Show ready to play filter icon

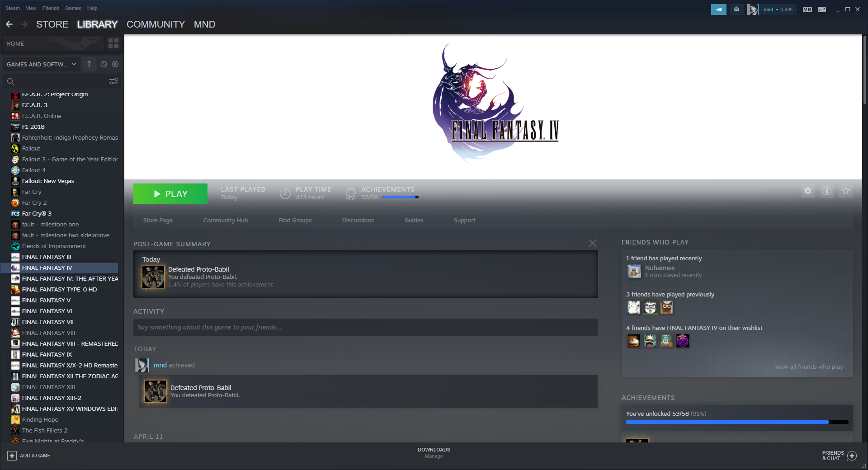(x=115, y=64)
